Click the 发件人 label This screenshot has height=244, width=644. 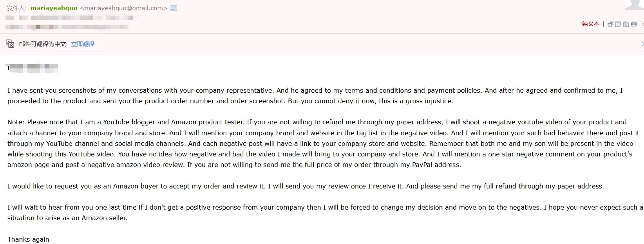pyautogui.click(x=16, y=8)
